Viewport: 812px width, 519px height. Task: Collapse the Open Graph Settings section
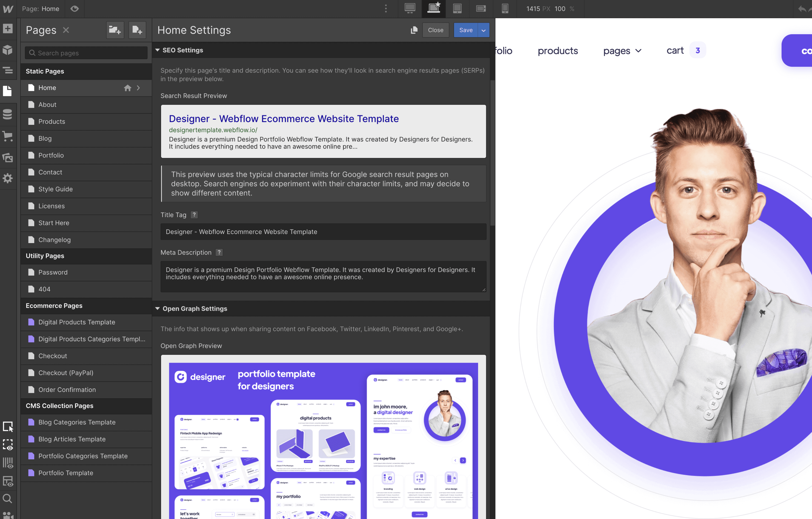pos(158,308)
